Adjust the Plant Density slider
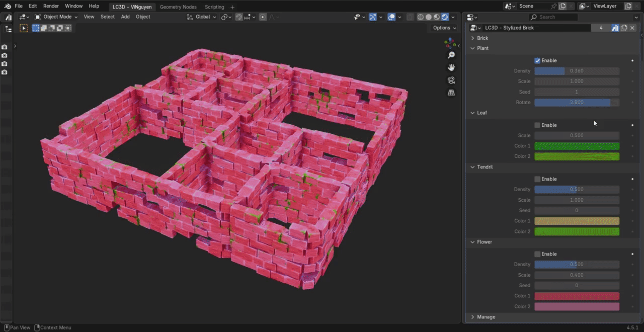Image resolution: width=644 pixels, height=332 pixels. pos(577,71)
